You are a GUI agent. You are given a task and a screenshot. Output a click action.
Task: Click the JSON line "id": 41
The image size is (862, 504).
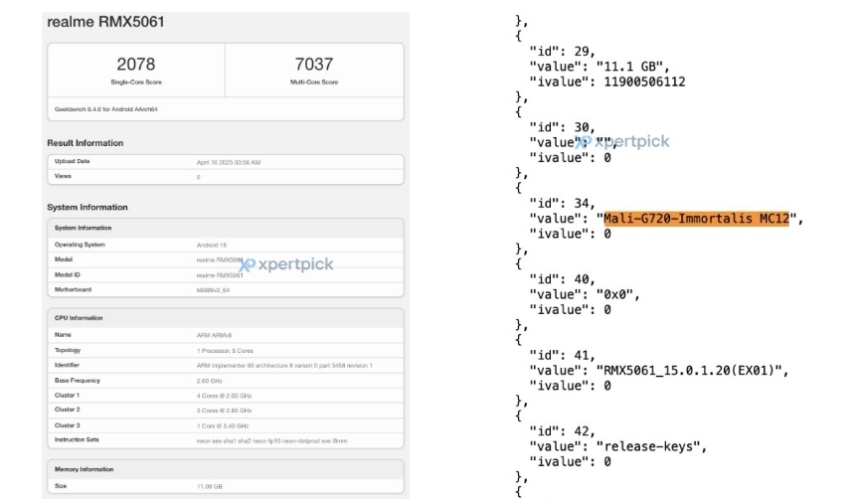(x=563, y=355)
